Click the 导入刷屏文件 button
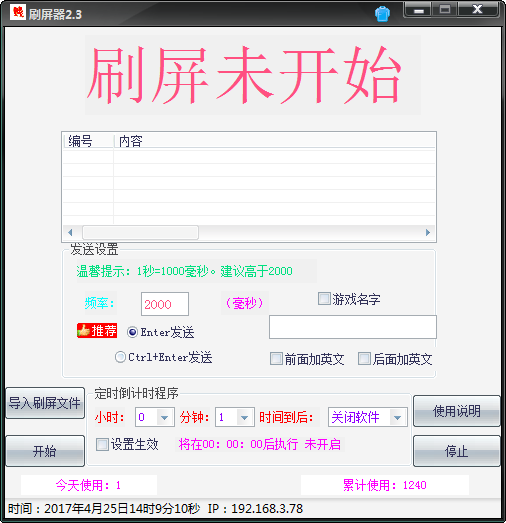 click(45, 403)
